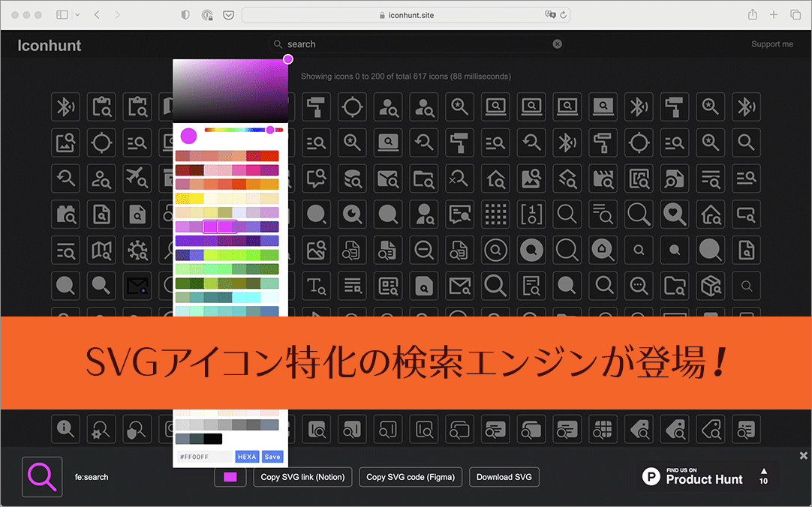Select the heart magnifier icon
The width and height of the screenshot is (812, 507).
coord(675,213)
